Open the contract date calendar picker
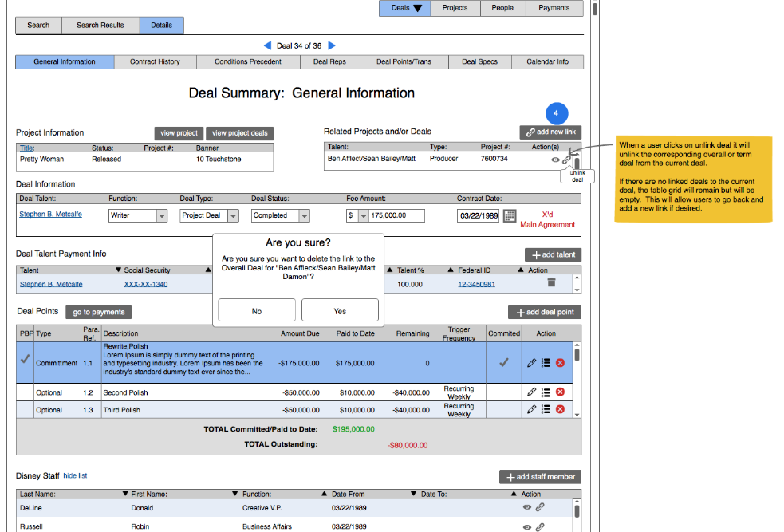The image size is (784, 532). (x=510, y=215)
